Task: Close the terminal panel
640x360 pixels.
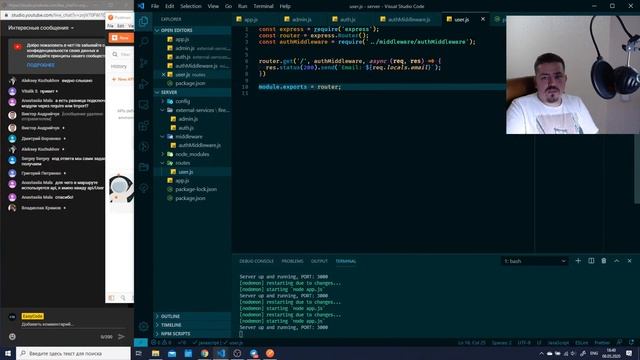Action: pyautogui.click(x=629, y=261)
